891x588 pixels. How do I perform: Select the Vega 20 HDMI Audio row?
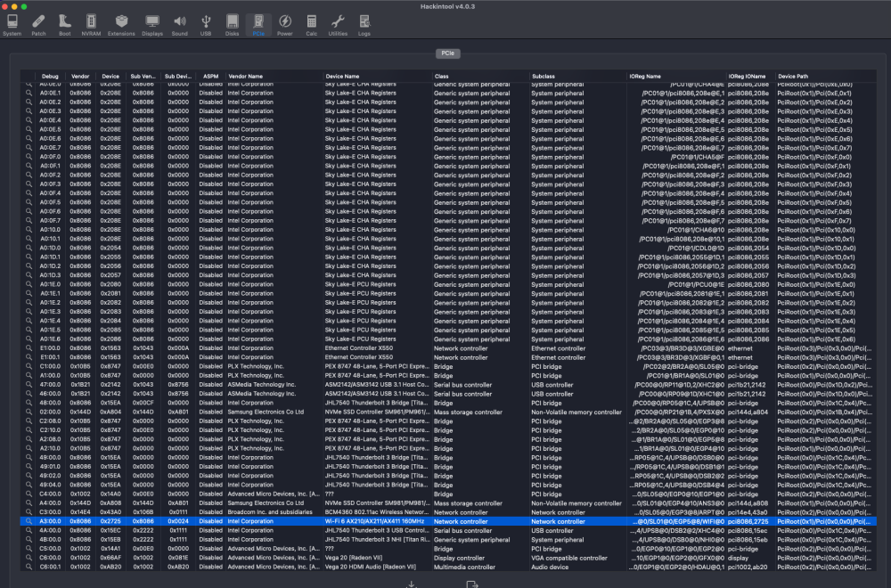(448, 567)
